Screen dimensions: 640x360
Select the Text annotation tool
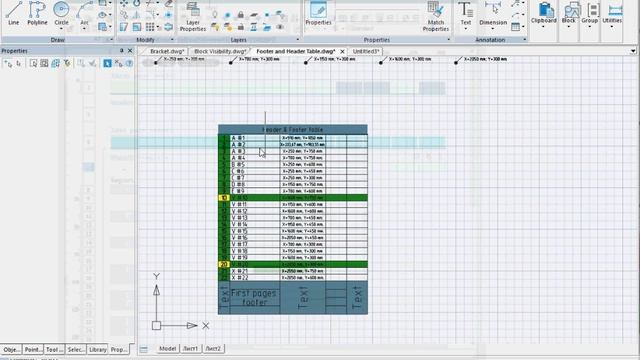click(x=466, y=13)
